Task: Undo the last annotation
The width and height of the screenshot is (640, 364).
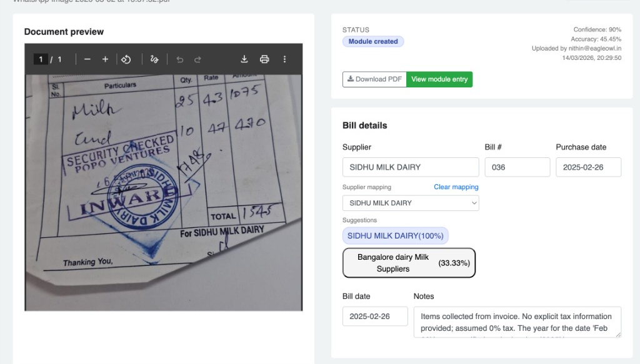Action: (180, 59)
